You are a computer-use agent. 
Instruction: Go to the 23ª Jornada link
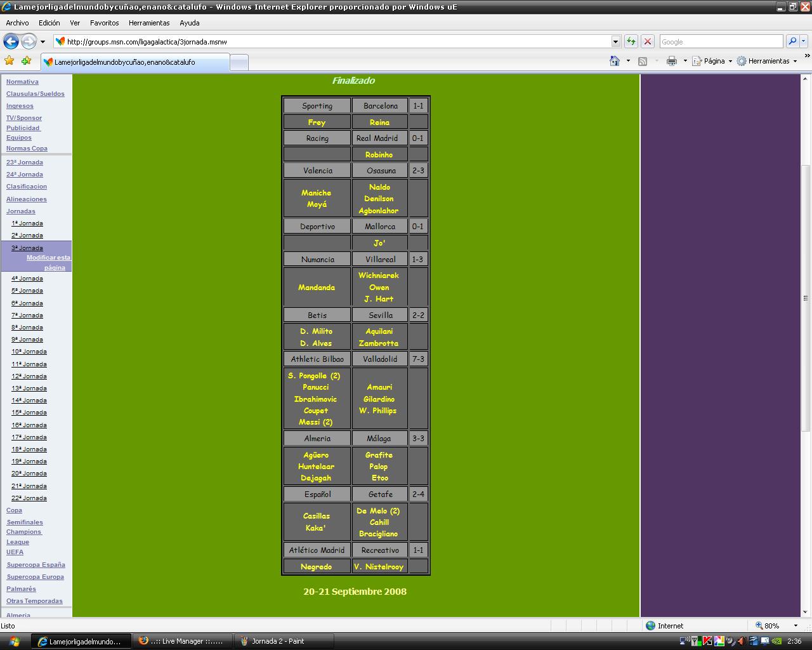(x=25, y=162)
